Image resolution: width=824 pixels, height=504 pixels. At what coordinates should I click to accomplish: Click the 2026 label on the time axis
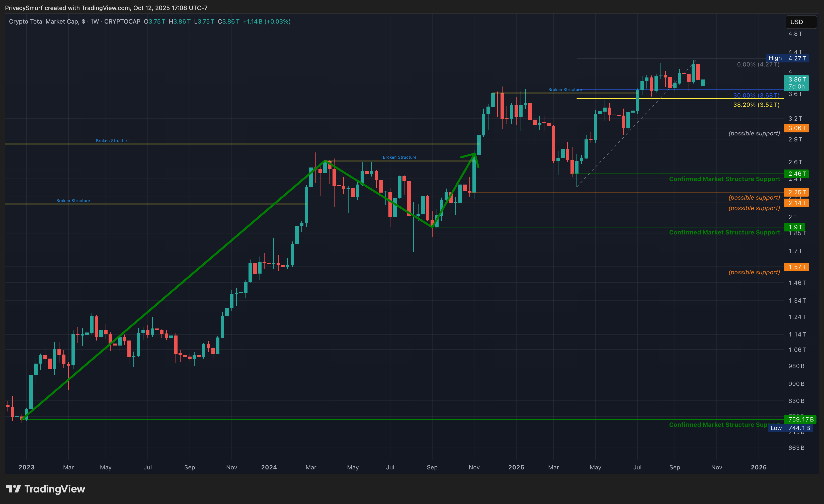click(759, 467)
